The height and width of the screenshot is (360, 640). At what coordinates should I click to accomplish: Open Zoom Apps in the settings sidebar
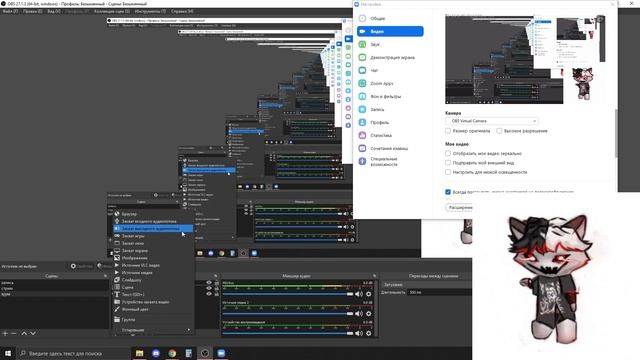[390, 83]
